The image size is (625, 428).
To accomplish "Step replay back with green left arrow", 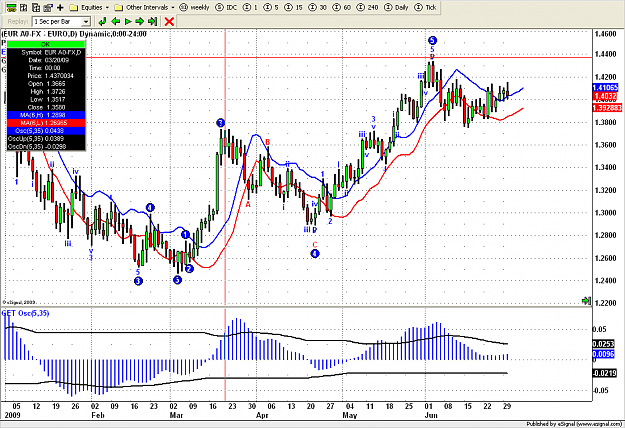I will tap(116, 22).
